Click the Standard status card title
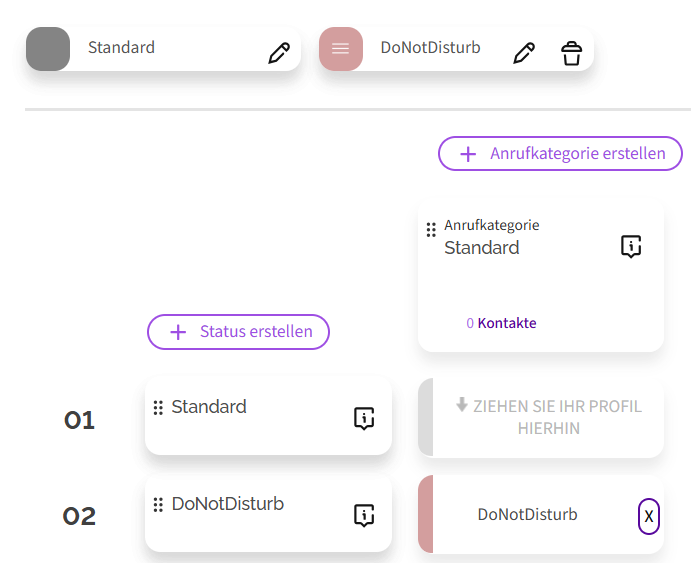 [x=209, y=407]
